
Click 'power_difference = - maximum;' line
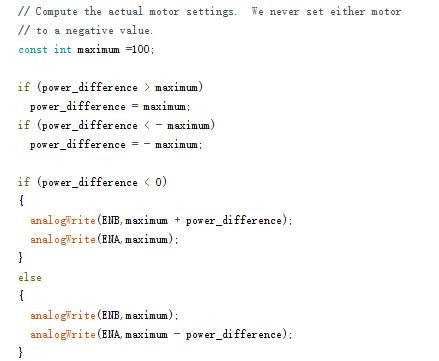point(116,145)
